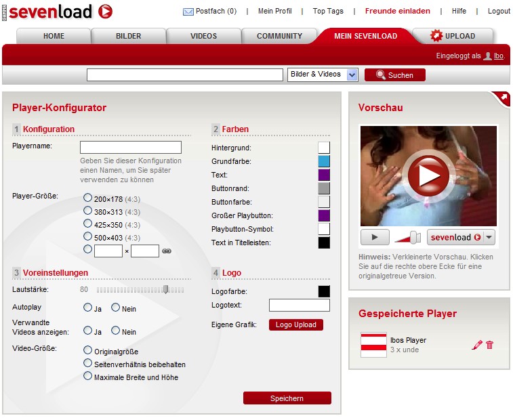Set Verwandte Videos anzeigen to Nein
The image size is (513, 420).
coord(115,331)
